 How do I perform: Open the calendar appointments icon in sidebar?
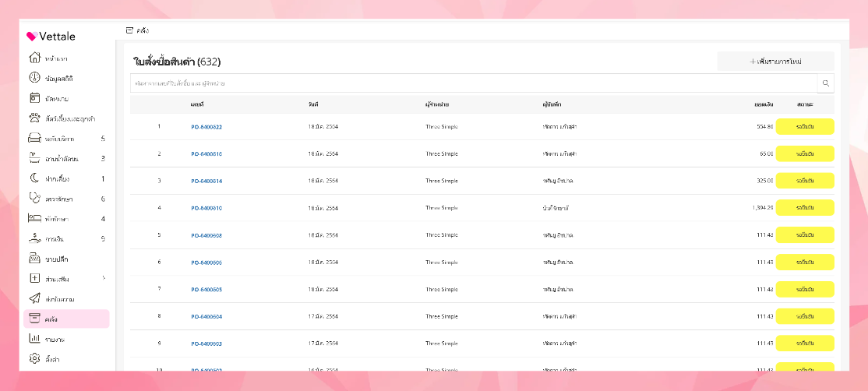(x=34, y=98)
